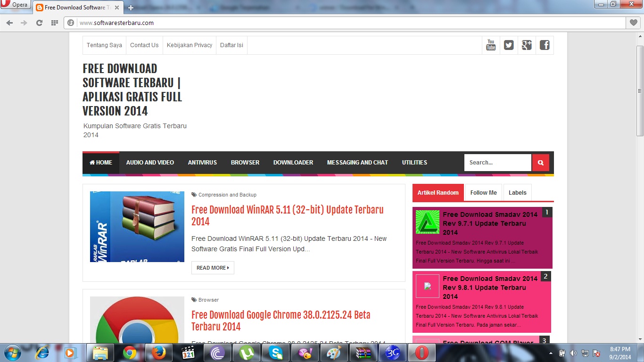
Task: Open the Facebook social icon
Action: pyautogui.click(x=545, y=45)
